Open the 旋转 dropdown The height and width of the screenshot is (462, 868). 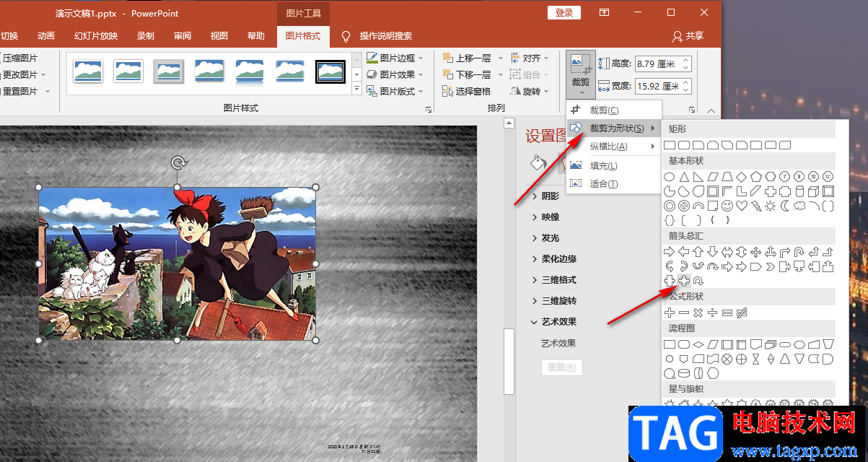pos(530,91)
